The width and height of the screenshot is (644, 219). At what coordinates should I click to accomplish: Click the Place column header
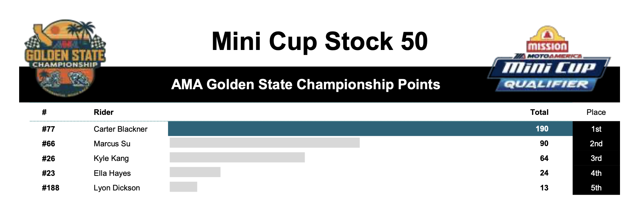(x=596, y=112)
